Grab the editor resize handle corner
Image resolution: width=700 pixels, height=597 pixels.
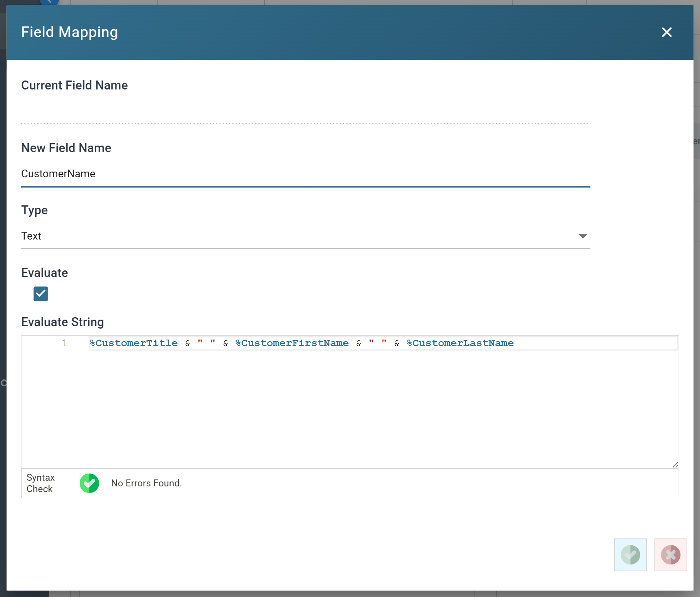coord(675,465)
